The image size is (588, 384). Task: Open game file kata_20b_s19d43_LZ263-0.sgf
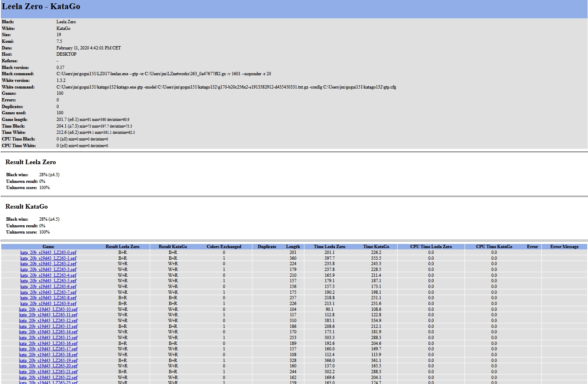48,252
